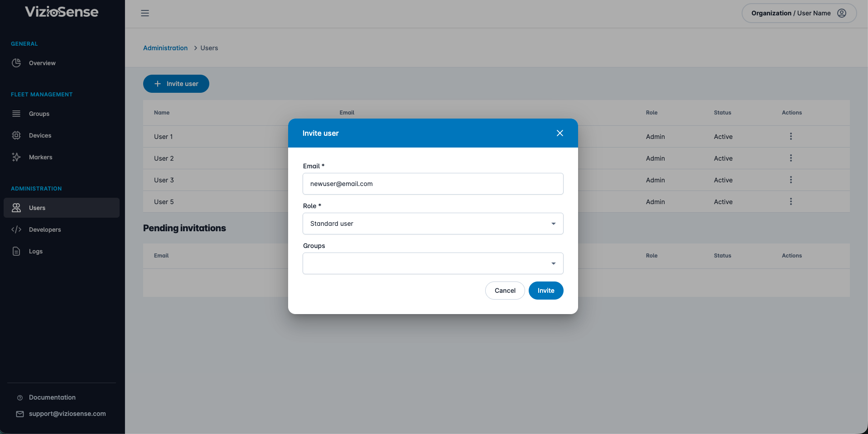Click the Invite button in dialog
Image resolution: width=868 pixels, height=434 pixels.
546,291
